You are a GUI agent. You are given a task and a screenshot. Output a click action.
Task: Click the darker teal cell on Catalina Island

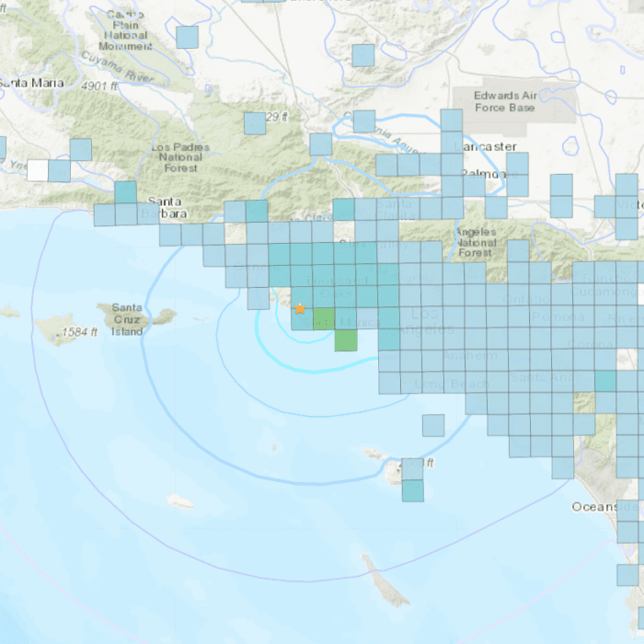[x=413, y=490]
